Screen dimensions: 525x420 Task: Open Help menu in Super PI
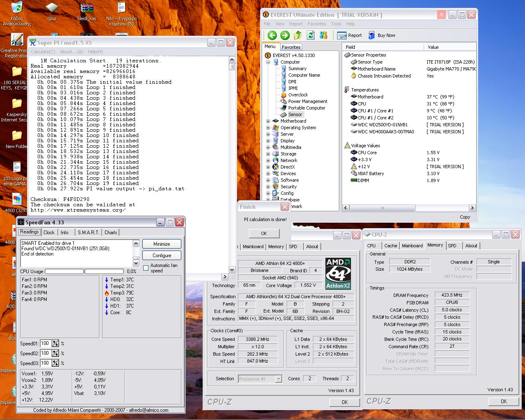tap(95, 52)
